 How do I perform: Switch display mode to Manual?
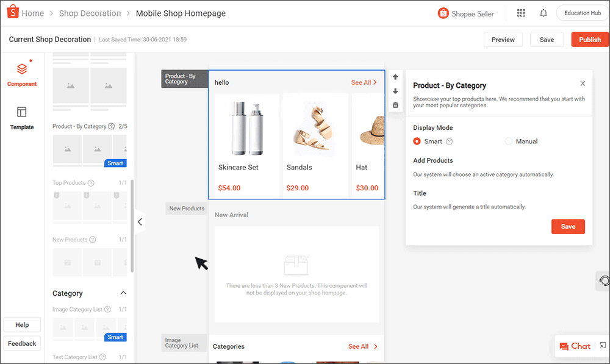pos(508,141)
